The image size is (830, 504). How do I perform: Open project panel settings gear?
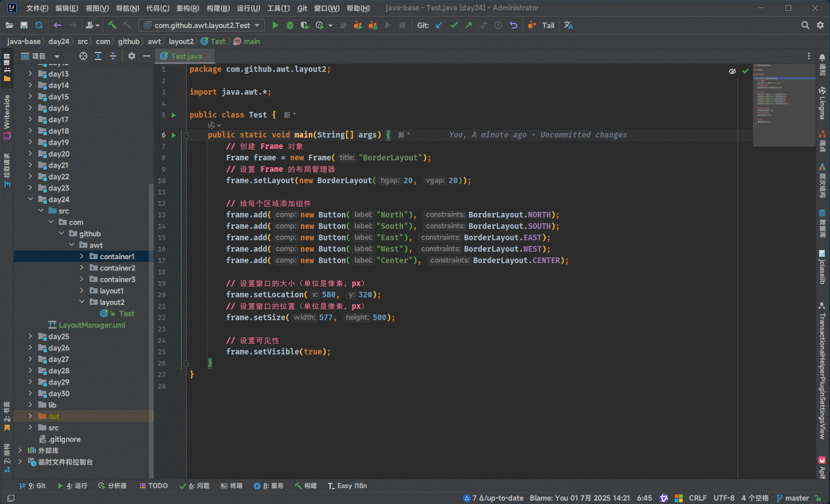tap(132, 56)
